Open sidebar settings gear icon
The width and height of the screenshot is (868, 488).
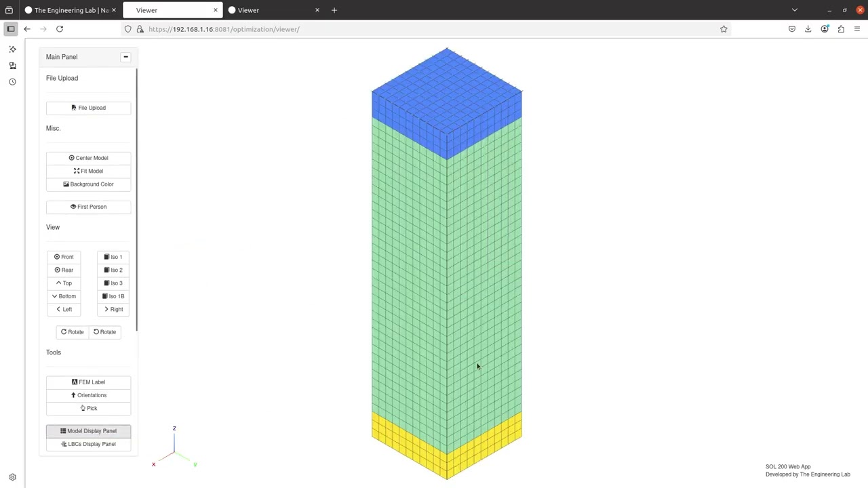(x=12, y=477)
